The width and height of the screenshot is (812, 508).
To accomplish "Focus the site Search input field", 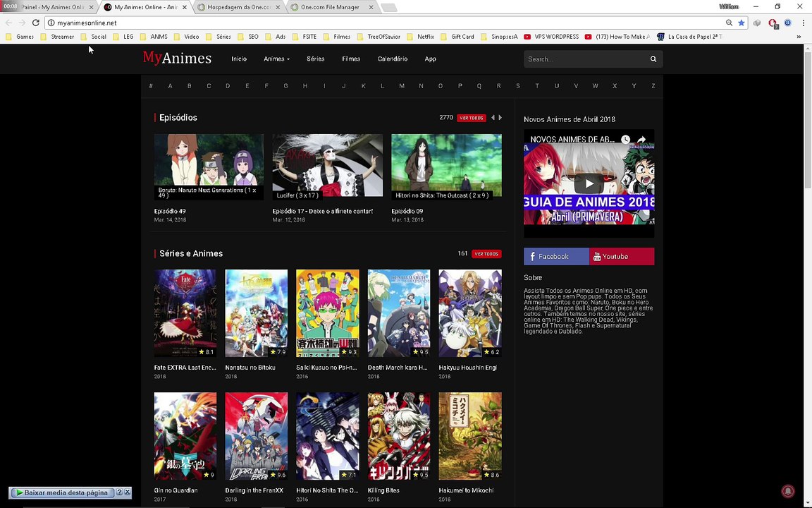I will (585, 59).
